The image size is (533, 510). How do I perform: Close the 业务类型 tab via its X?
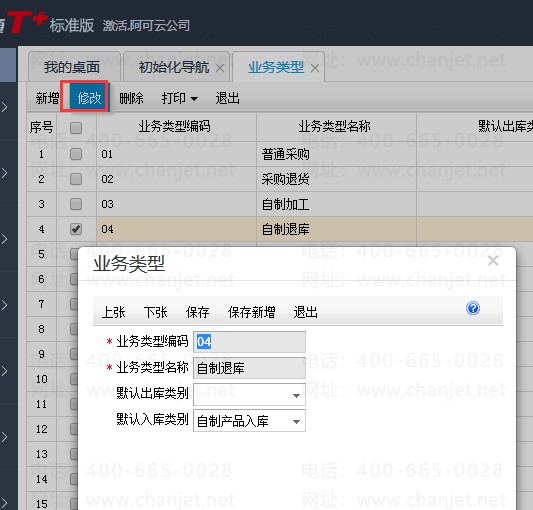click(315, 68)
